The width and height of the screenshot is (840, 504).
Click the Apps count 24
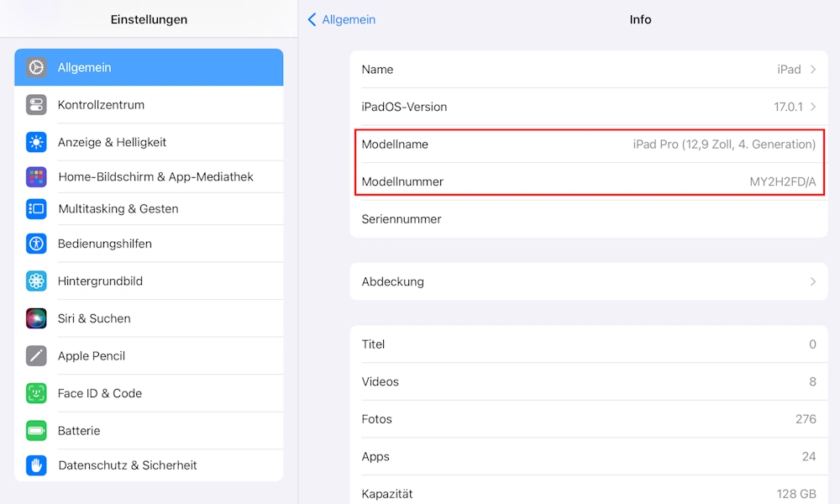[809, 457]
